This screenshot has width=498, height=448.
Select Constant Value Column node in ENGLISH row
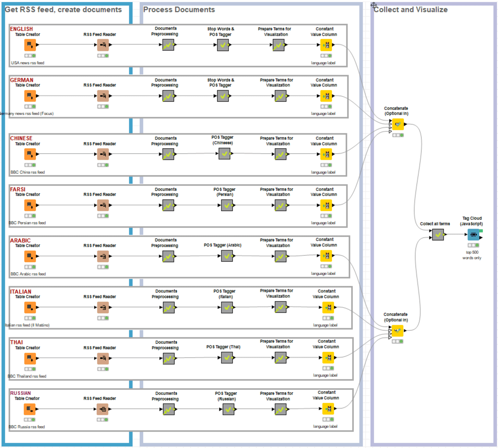(326, 45)
